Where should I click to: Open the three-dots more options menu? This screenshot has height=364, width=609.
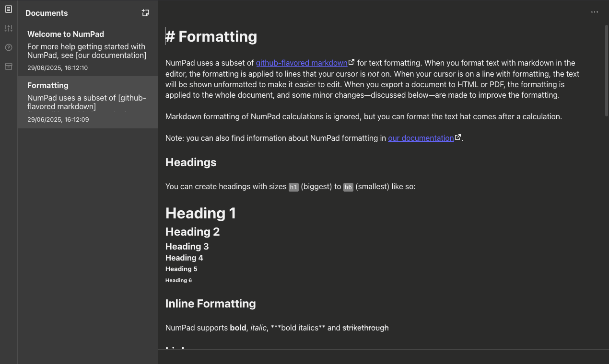[595, 12]
